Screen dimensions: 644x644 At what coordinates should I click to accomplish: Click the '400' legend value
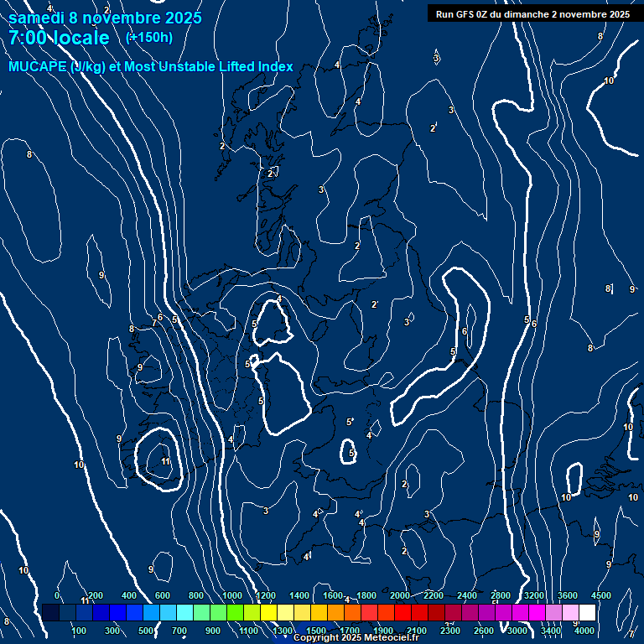tap(129, 595)
